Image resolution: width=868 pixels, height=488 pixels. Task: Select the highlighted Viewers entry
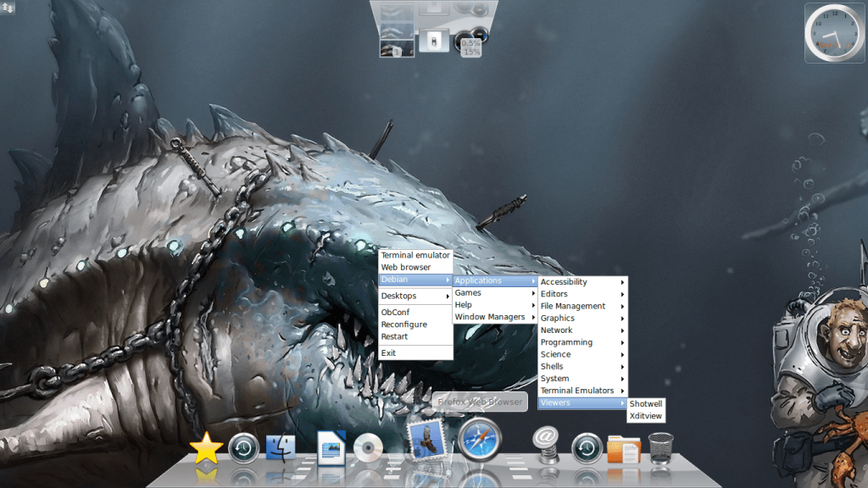pos(582,402)
